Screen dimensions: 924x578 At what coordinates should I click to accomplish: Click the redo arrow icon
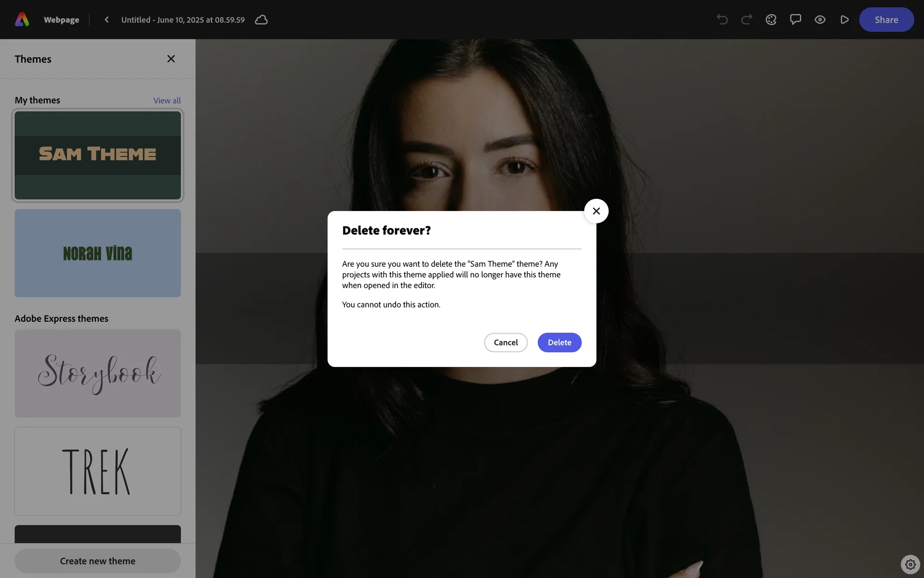coord(746,20)
